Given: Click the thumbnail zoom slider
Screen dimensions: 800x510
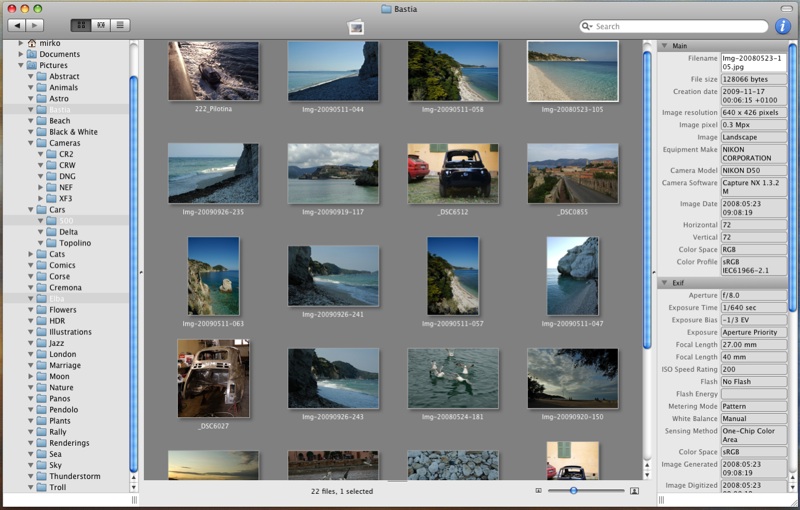Looking at the screenshot, I should coord(574,491).
